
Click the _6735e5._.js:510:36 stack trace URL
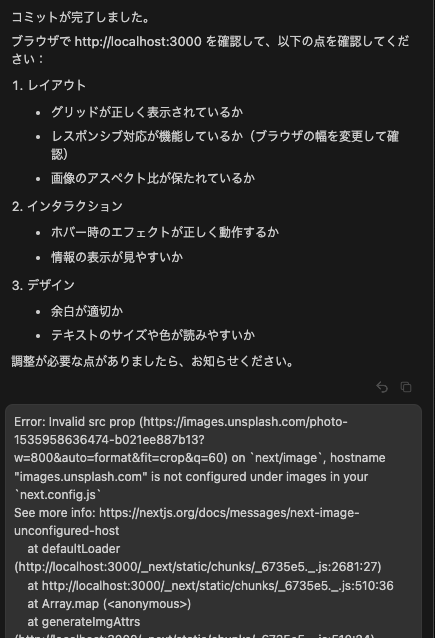(218, 586)
